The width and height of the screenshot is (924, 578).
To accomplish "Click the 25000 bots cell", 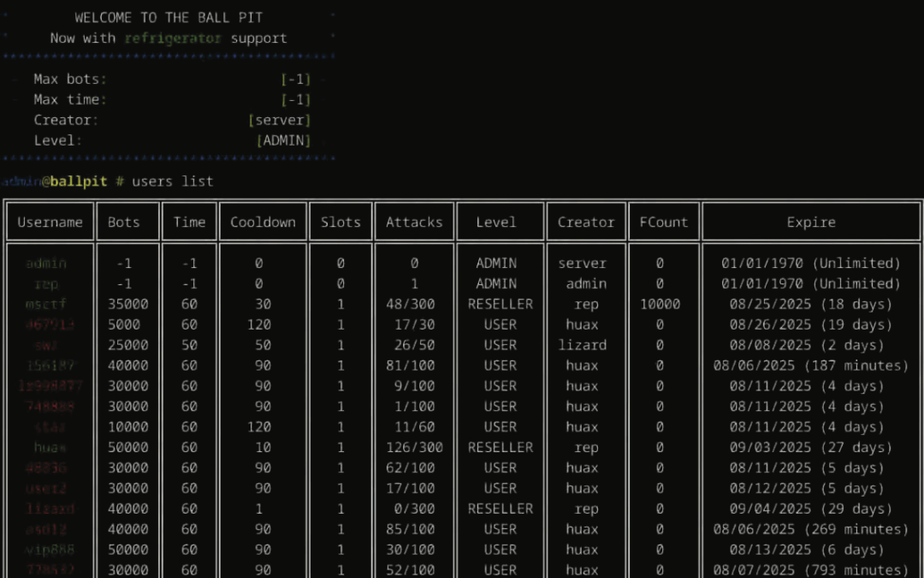I will coord(127,346).
